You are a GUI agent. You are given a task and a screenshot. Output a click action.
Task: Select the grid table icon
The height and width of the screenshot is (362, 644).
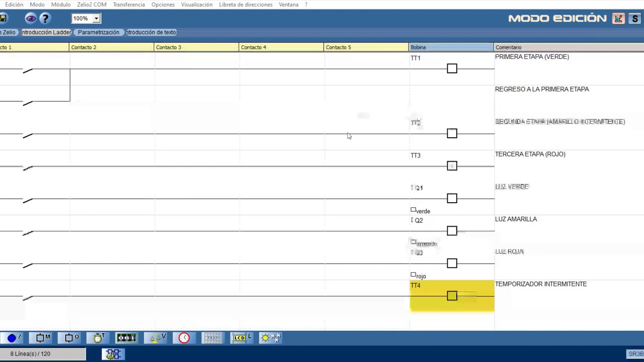tap(212, 337)
